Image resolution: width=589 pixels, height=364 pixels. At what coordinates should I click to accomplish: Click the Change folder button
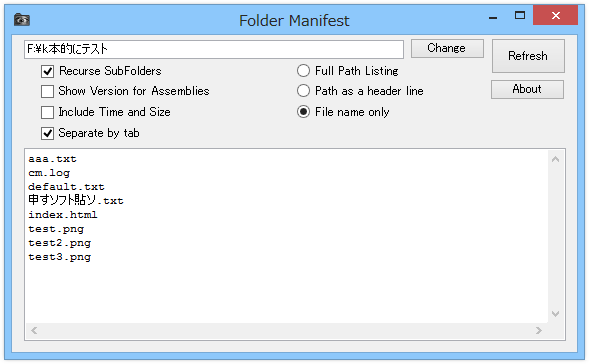tap(447, 48)
